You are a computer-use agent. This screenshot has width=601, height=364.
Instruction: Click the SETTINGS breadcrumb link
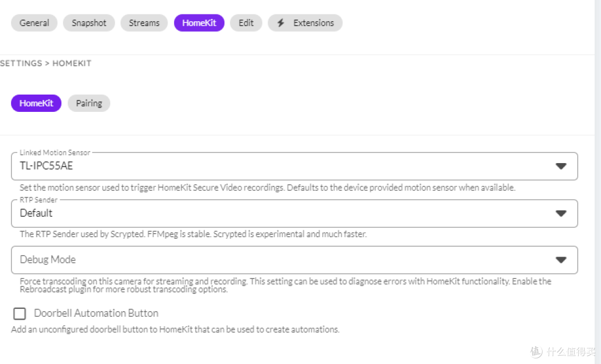(x=21, y=63)
